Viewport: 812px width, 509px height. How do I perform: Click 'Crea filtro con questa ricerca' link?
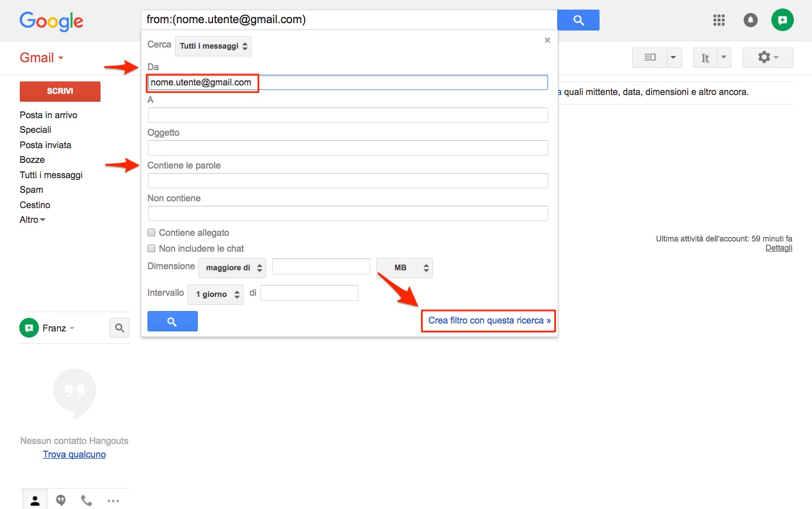click(x=489, y=320)
